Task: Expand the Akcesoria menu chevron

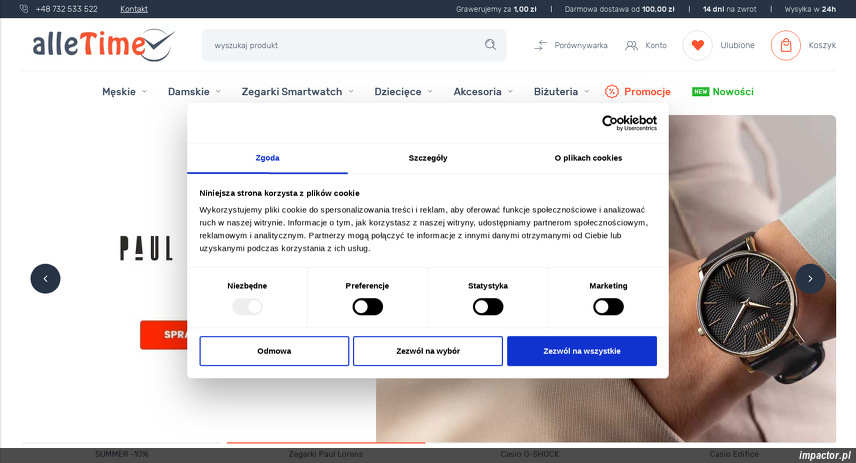Action: tap(510, 92)
